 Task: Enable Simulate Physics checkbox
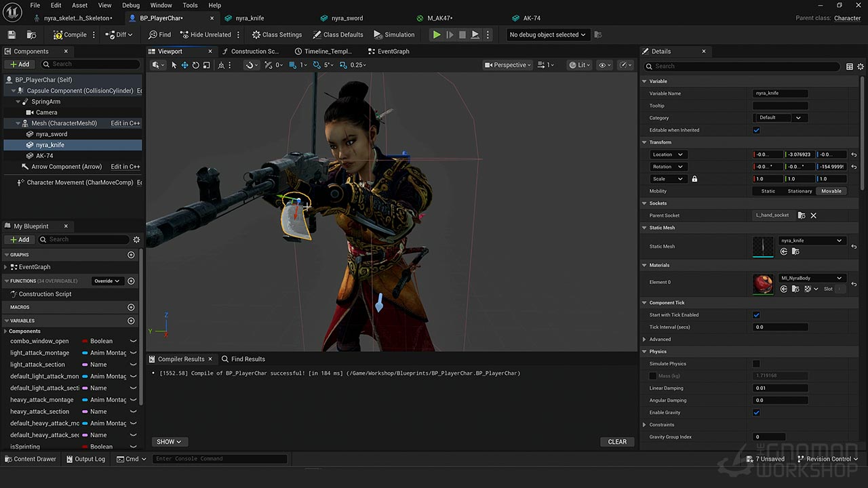(x=756, y=364)
